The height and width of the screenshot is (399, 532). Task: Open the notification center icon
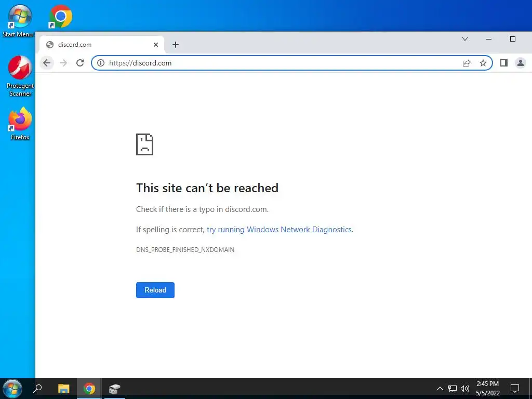(x=515, y=389)
